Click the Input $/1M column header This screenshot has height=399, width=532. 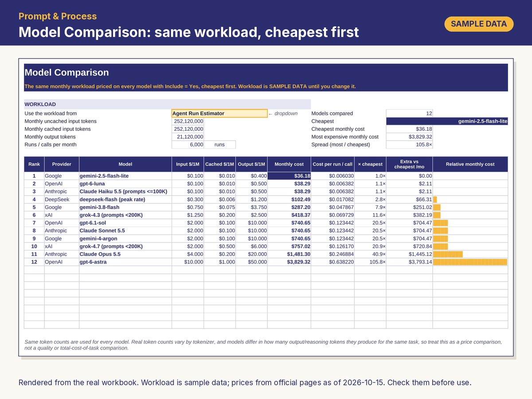[188, 164]
